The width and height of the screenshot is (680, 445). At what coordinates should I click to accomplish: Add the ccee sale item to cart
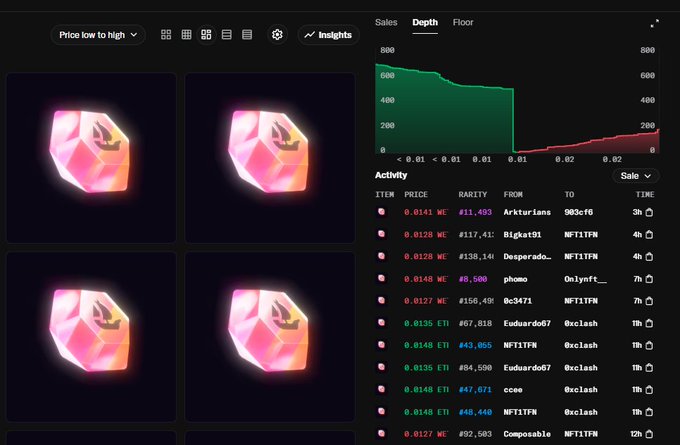point(649,390)
